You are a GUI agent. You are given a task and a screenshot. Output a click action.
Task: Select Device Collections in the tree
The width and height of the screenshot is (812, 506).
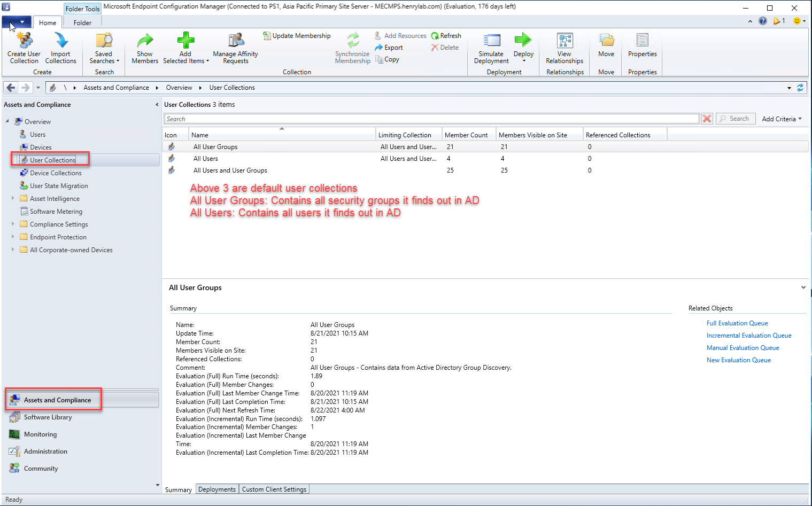[56, 173]
